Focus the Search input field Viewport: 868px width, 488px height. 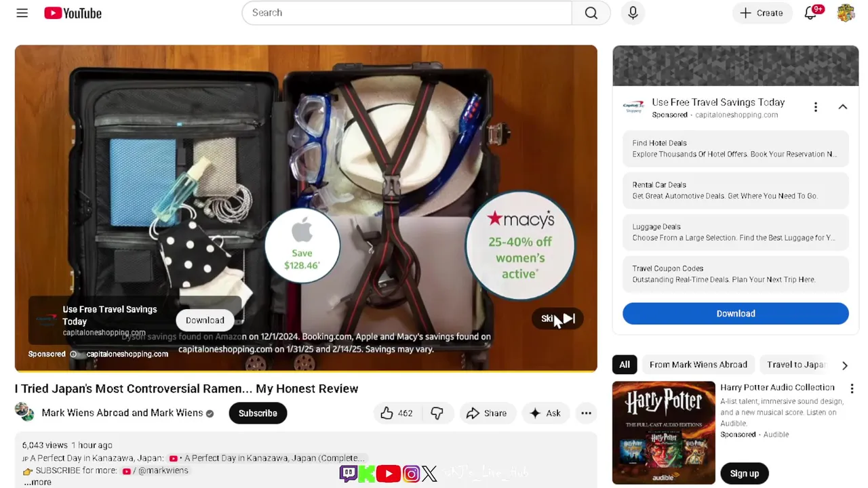coord(407,13)
